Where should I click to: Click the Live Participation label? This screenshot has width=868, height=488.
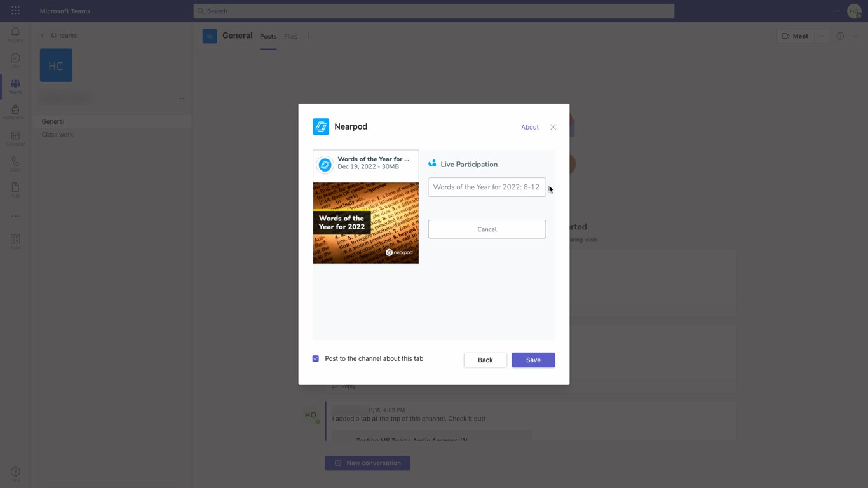469,164
